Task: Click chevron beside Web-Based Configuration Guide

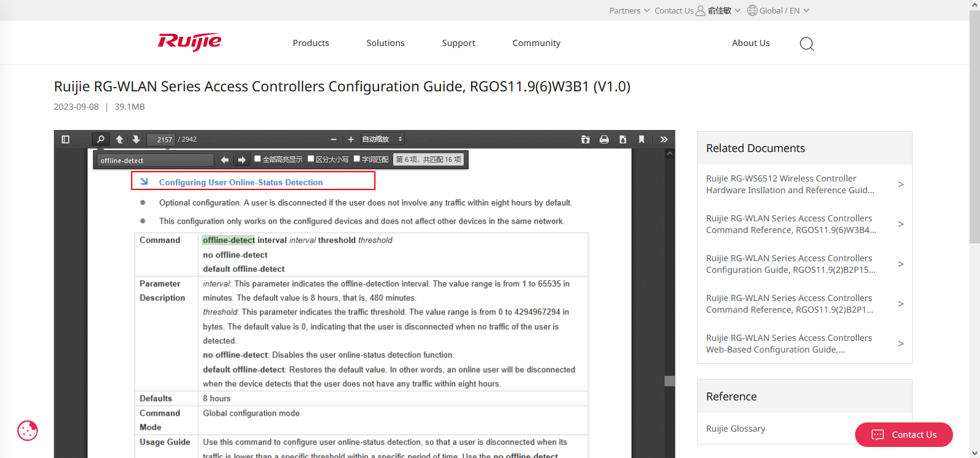Action: coord(900,343)
